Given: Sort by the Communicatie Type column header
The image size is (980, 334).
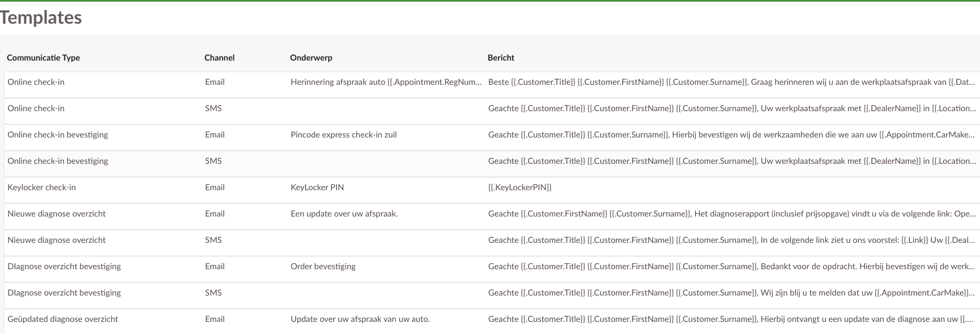Looking at the screenshot, I should 43,58.
